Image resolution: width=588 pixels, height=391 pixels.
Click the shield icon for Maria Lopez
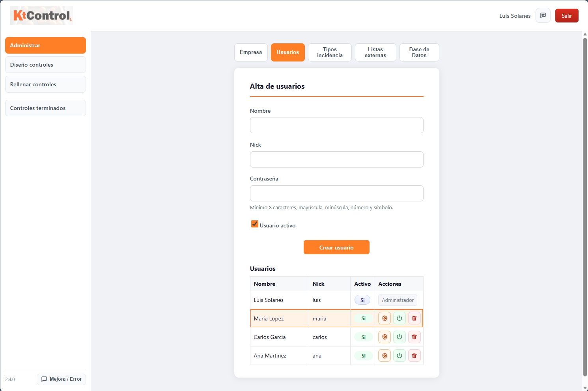385,318
